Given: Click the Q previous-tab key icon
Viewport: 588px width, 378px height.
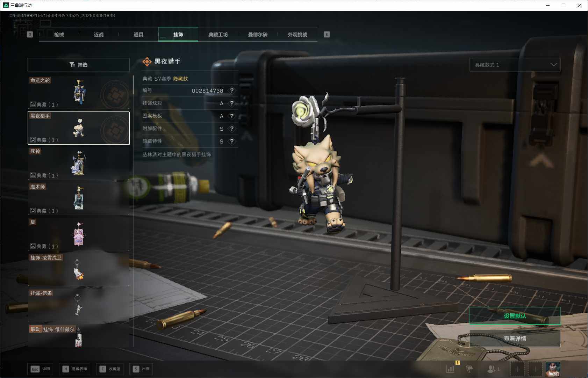Looking at the screenshot, I should [30, 35].
